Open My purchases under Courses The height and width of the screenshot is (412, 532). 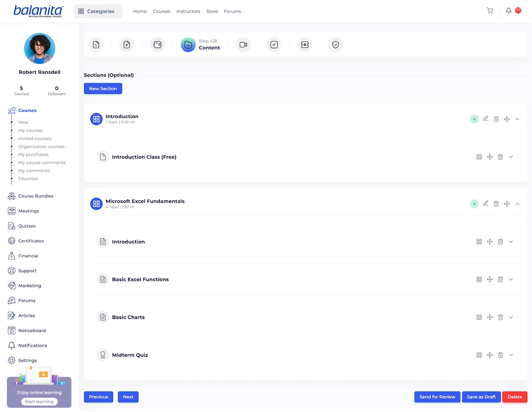33,155
